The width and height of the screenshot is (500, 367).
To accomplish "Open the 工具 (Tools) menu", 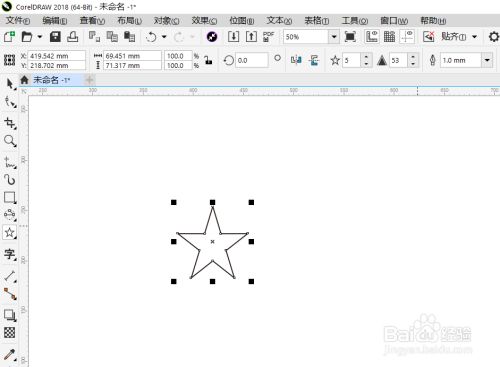I will click(355, 21).
